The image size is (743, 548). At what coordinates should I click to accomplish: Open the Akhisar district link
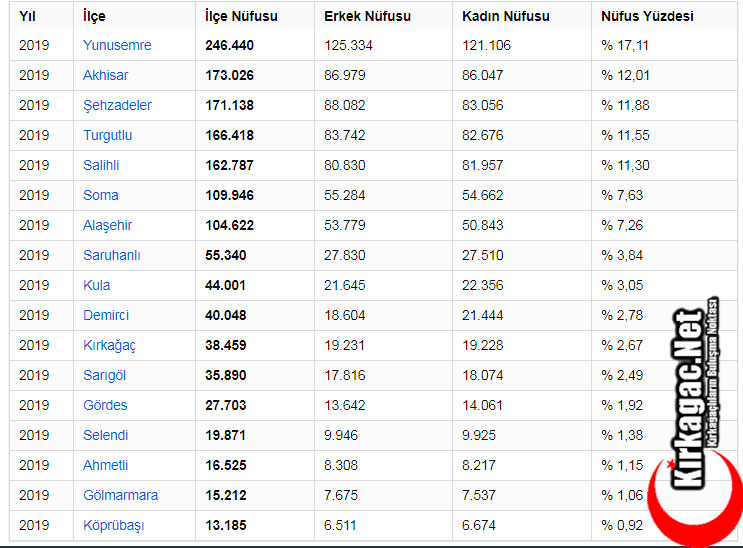tap(105, 75)
